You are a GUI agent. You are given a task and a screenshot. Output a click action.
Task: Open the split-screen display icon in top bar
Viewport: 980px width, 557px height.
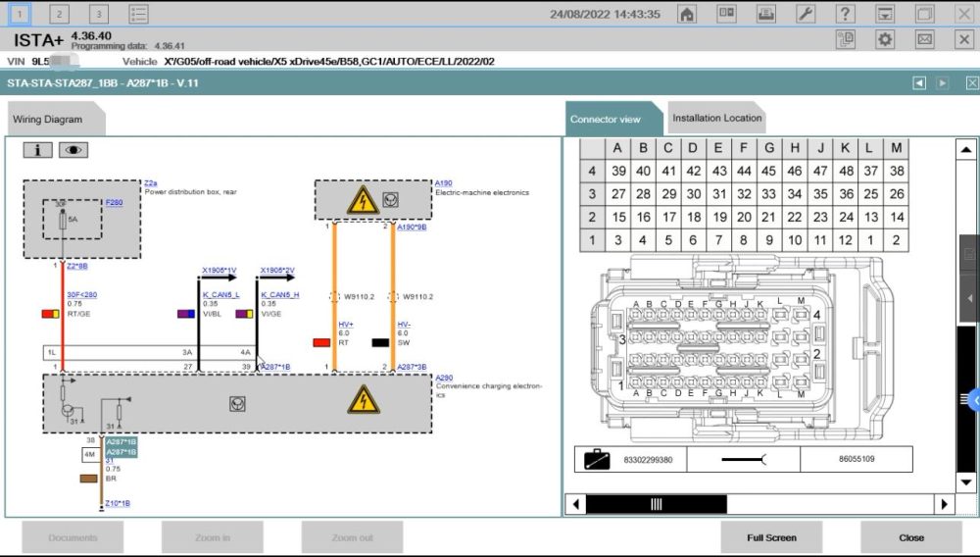pyautogui.click(x=726, y=14)
